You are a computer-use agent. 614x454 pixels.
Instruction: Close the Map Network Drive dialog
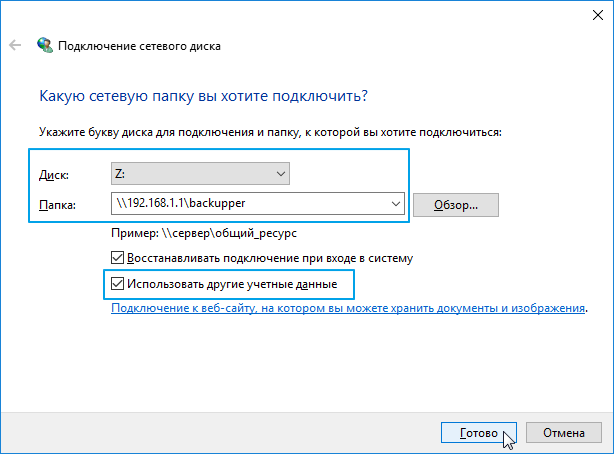coord(598,15)
